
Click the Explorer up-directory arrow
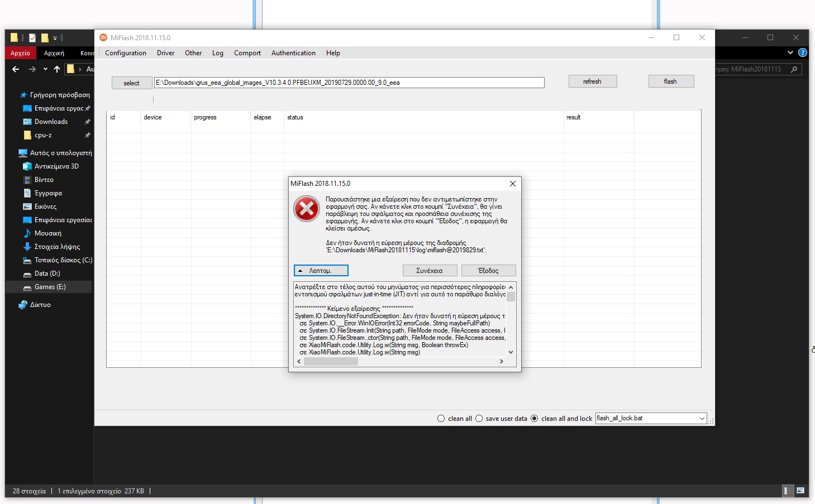tap(56, 69)
